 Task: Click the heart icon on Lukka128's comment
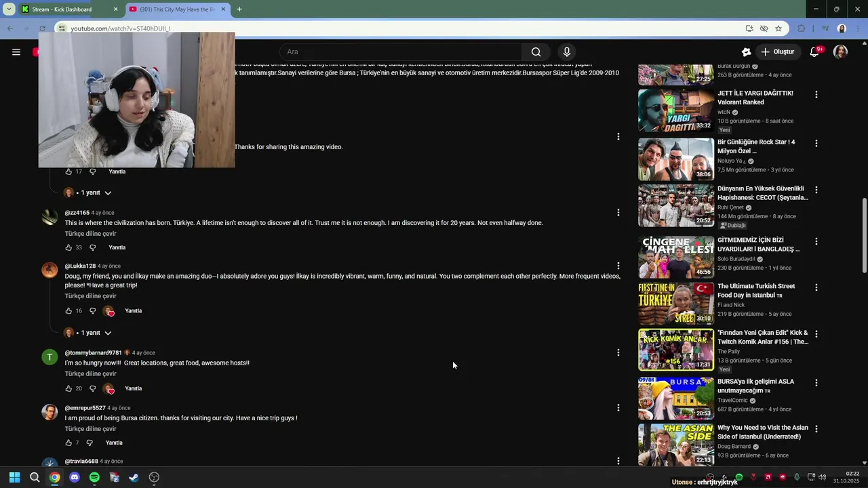(108, 311)
